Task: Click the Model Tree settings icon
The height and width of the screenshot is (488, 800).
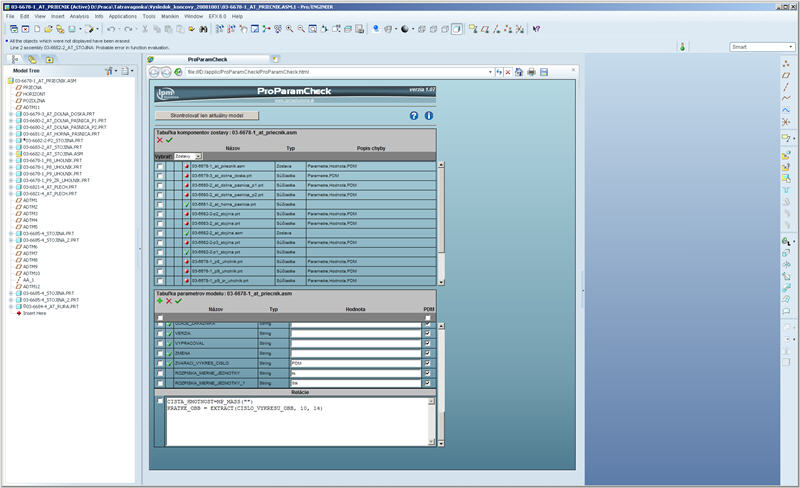Action: click(x=110, y=71)
